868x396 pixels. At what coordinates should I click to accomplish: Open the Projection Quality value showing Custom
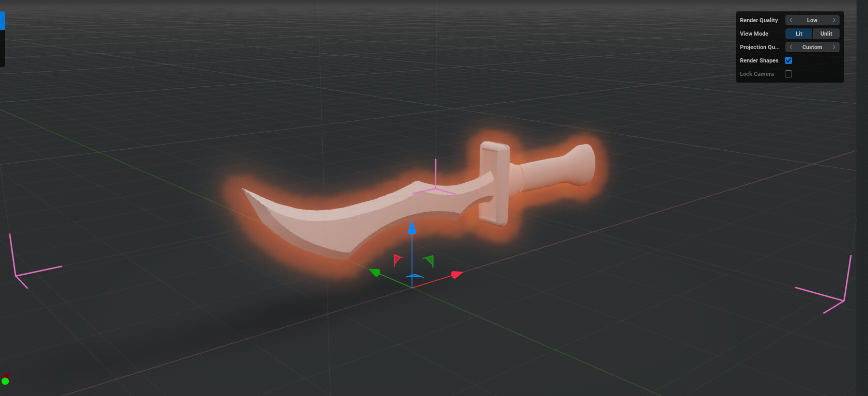pos(812,47)
